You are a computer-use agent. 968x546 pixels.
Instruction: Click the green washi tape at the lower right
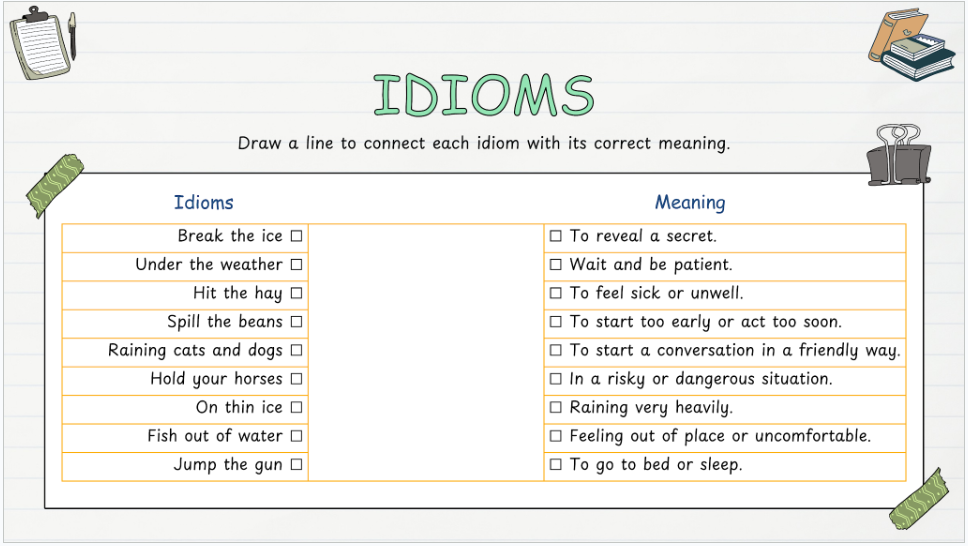(x=917, y=499)
